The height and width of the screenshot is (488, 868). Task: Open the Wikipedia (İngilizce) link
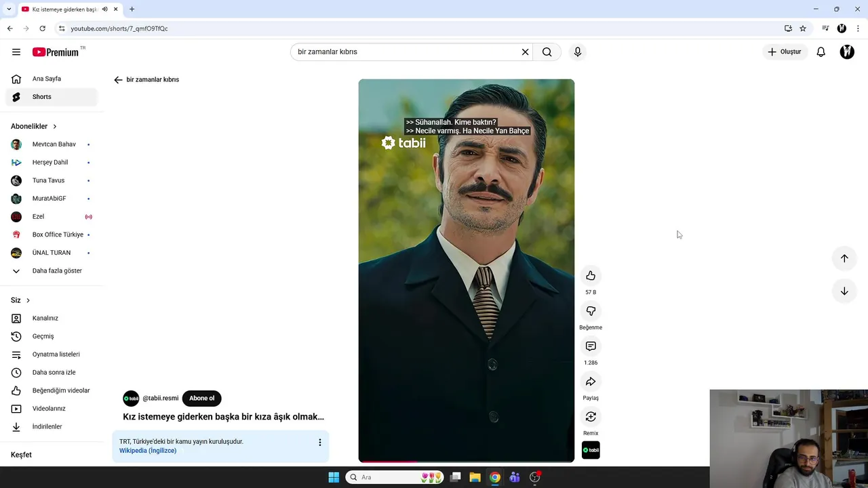click(148, 451)
